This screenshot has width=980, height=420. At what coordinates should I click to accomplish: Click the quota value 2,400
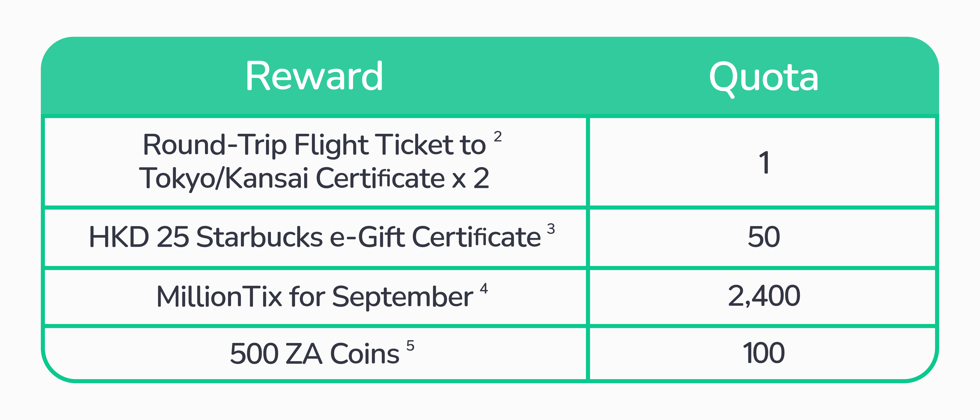[x=764, y=296]
